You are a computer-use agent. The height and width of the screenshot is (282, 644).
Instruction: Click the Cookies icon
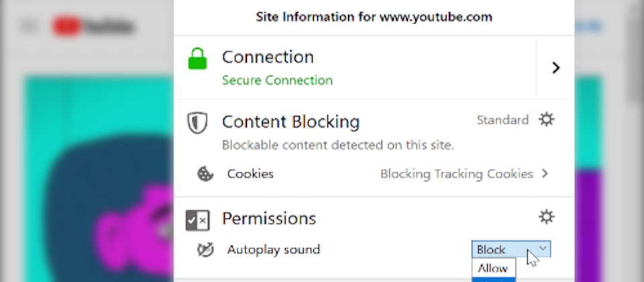pos(205,174)
